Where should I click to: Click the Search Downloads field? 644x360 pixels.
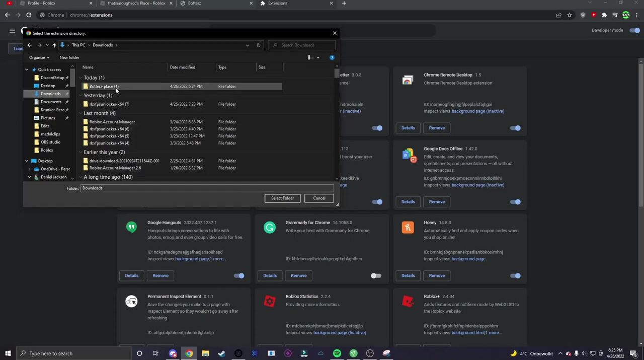pyautogui.click(x=302, y=45)
